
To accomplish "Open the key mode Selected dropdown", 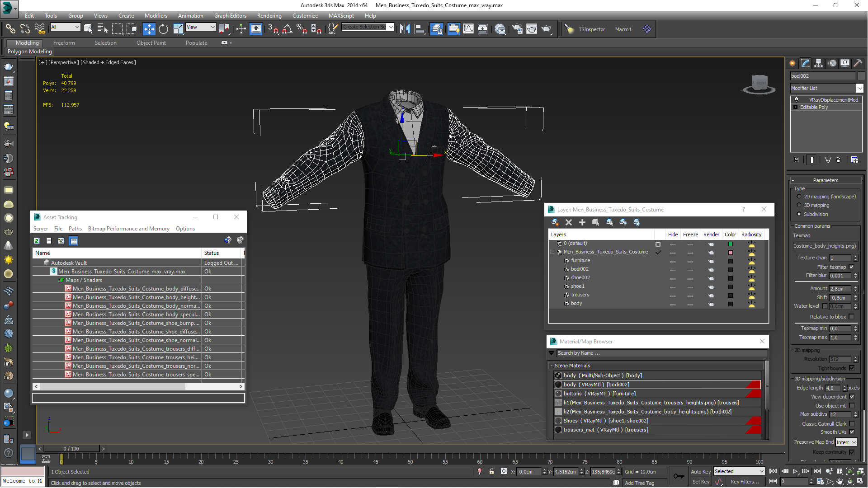I will (x=739, y=471).
